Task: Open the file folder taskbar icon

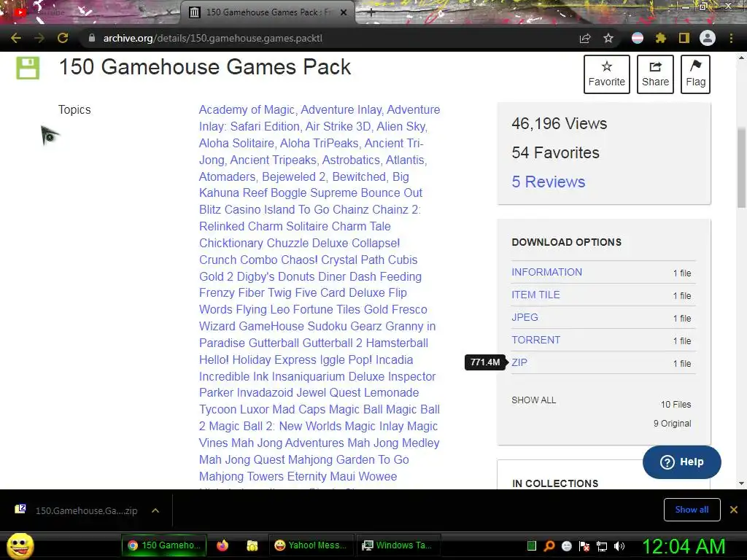Action: [x=252, y=545]
